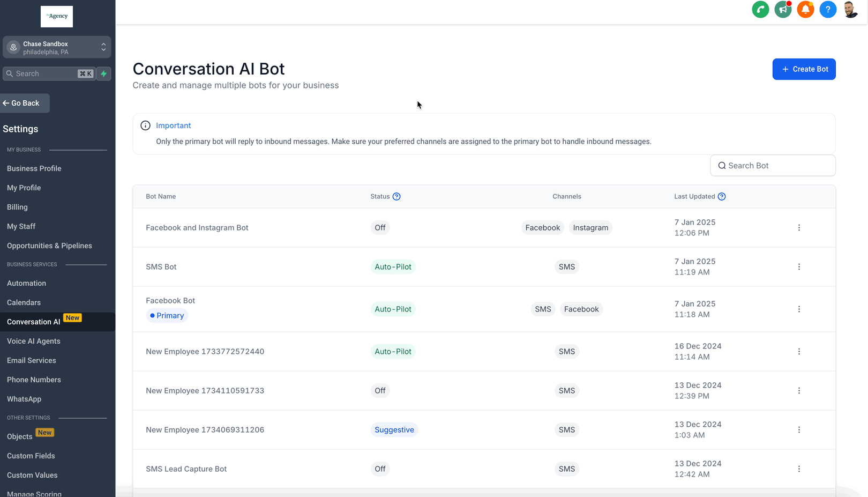The width and height of the screenshot is (868, 497).
Task: Click the green lightning bolt quick actions icon
Action: [x=104, y=73]
